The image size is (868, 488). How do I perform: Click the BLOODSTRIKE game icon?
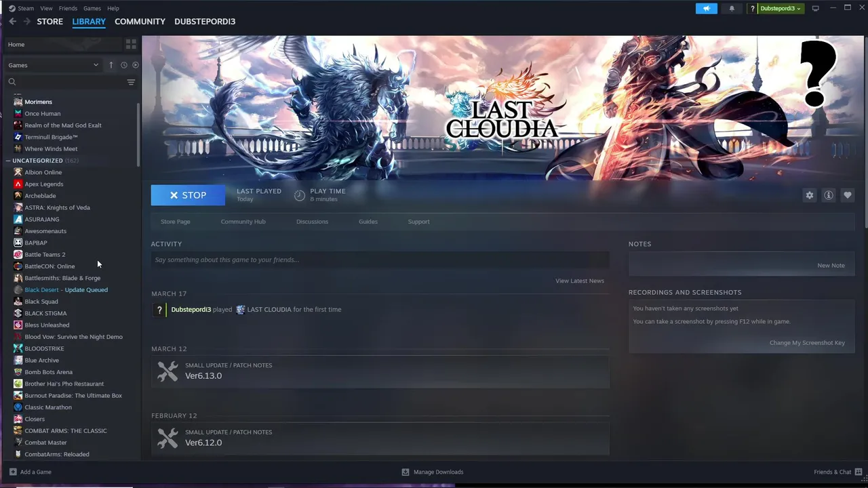[x=18, y=348]
